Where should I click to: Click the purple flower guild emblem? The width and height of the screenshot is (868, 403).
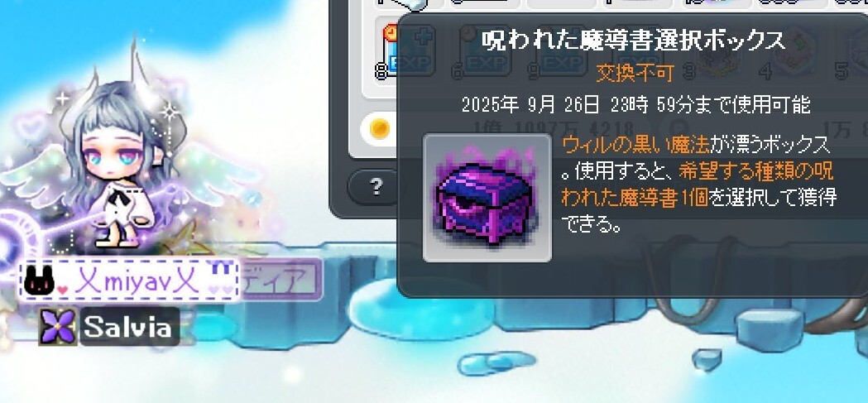click(x=58, y=326)
